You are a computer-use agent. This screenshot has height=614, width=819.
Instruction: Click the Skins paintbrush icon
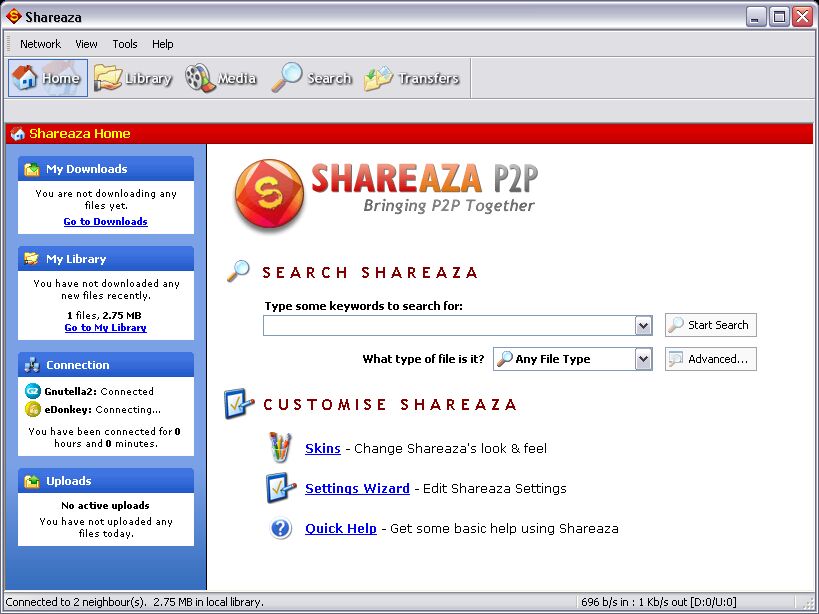(x=279, y=448)
